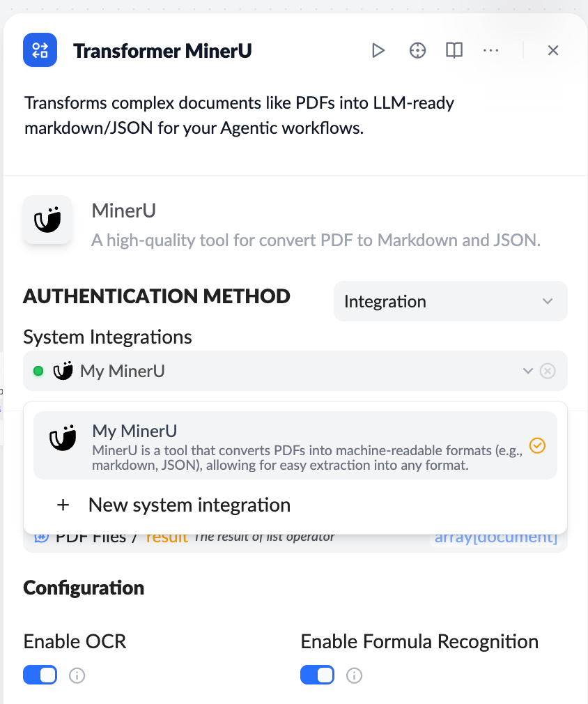This screenshot has width=588, height=704.
Task: Expand the System Integrations selector chevron
Action: [x=527, y=371]
